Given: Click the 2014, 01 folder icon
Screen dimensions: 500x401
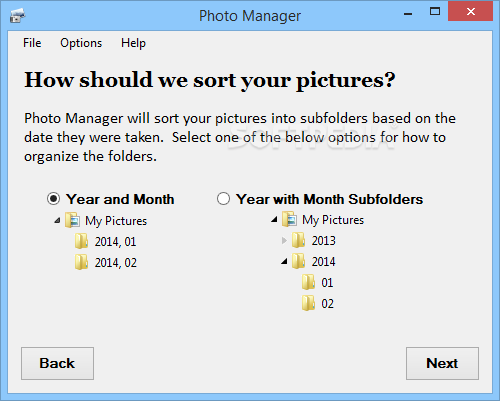Looking at the screenshot, I should [x=82, y=241].
